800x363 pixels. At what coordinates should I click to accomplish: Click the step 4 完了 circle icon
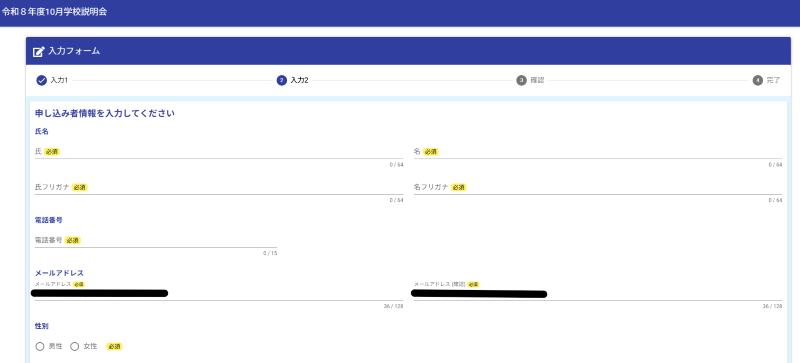coord(758,80)
